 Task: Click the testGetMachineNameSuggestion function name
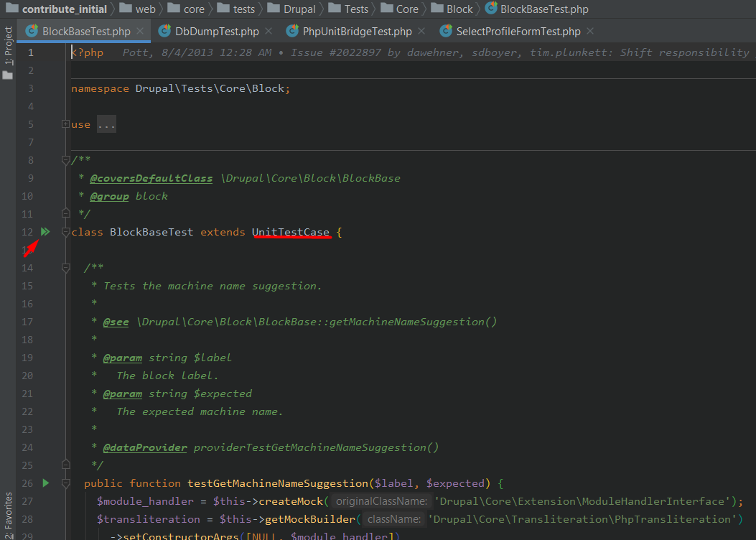tap(278, 483)
